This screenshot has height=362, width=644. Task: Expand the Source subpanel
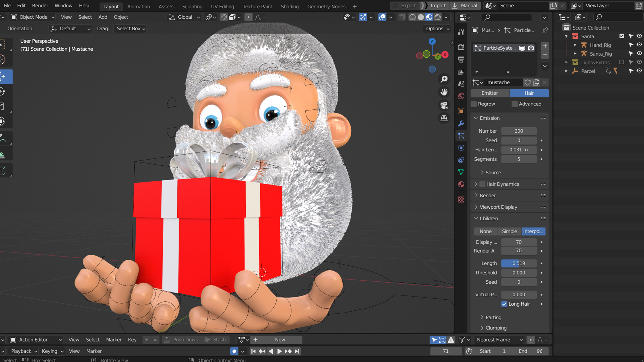pyautogui.click(x=493, y=173)
